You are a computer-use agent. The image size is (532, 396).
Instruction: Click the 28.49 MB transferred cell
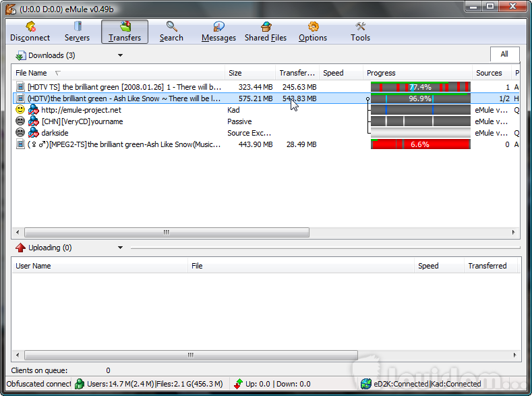point(301,144)
